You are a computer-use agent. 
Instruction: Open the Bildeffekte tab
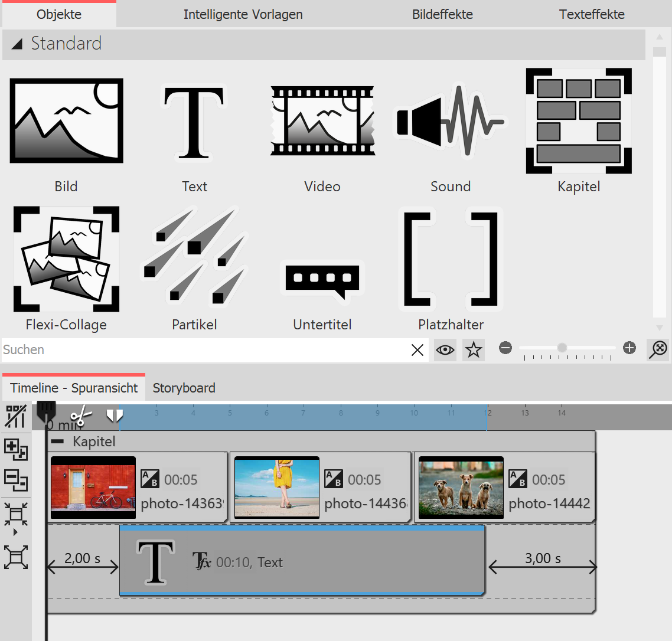[442, 14]
